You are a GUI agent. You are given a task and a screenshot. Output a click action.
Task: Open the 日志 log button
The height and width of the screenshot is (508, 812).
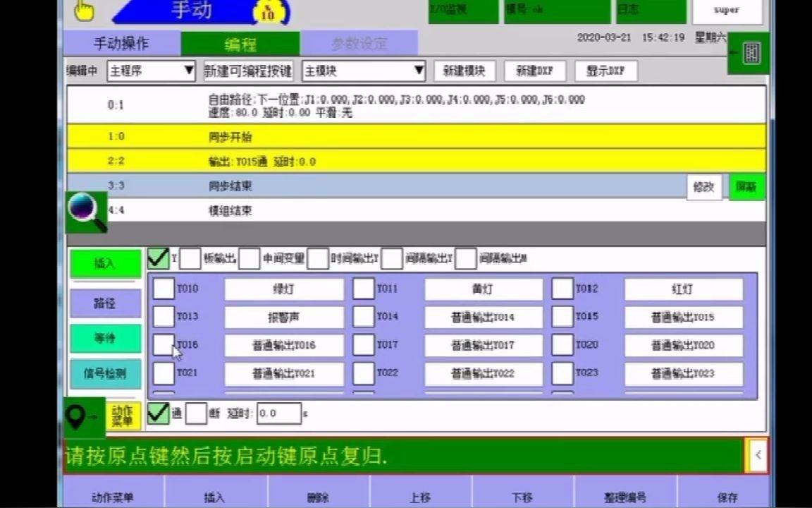[x=651, y=11]
